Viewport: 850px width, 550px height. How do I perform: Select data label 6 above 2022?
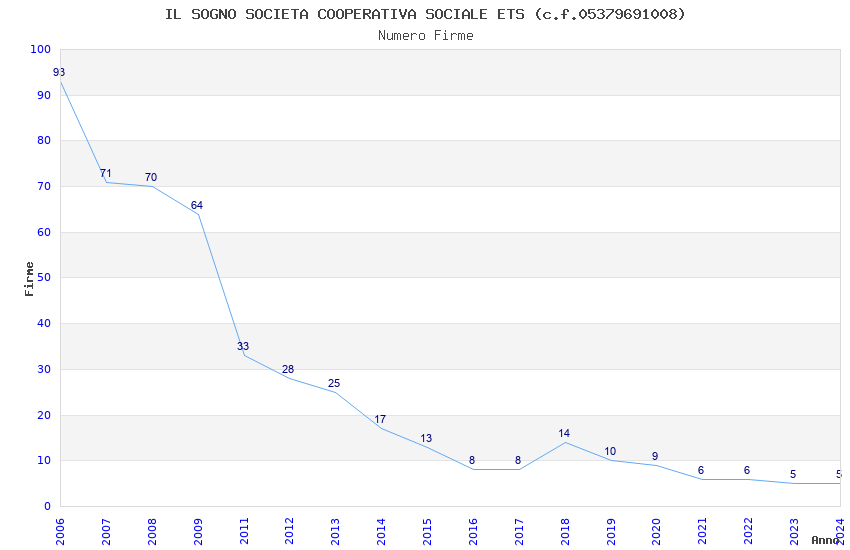click(x=746, y=470)
